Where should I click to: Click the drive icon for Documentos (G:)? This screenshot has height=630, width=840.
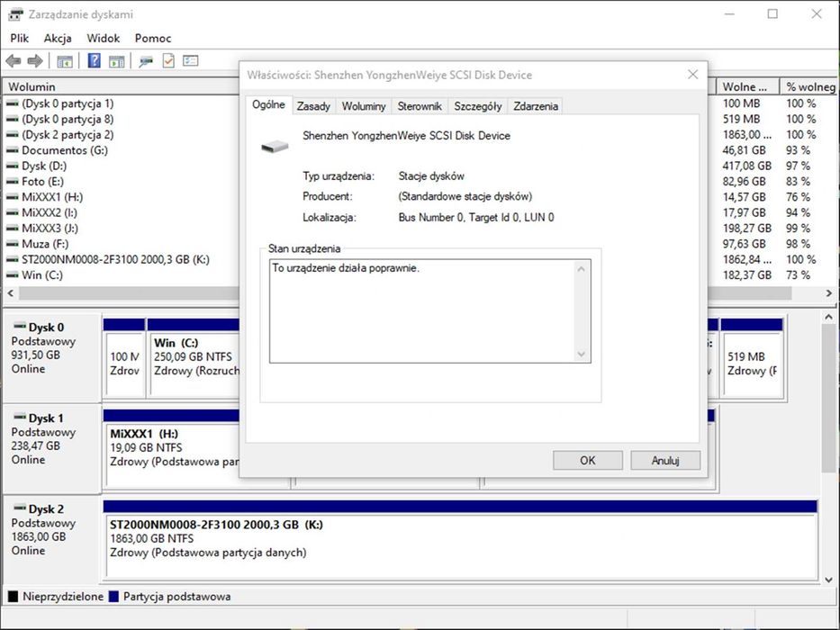13,150
